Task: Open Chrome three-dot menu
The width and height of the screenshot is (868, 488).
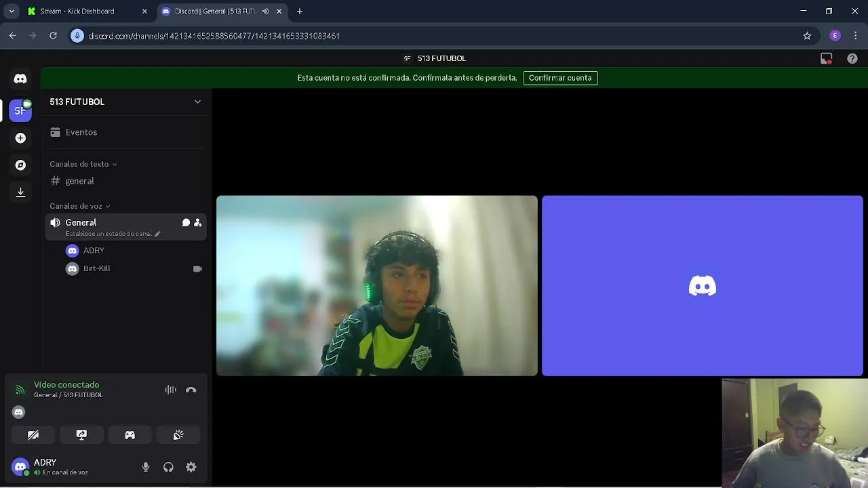Action: pyautogui.click(x=856, y=36)
